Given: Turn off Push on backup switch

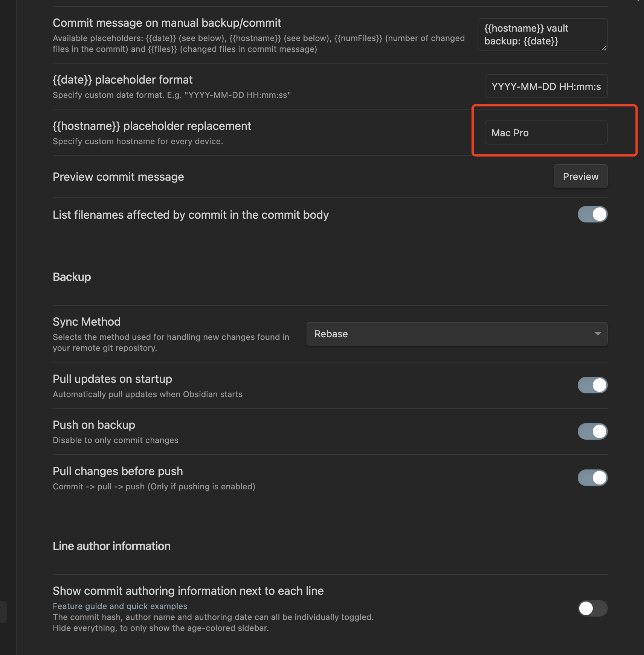Looking at the screenshot, I should pyautogui.click(x=592, y=431).
